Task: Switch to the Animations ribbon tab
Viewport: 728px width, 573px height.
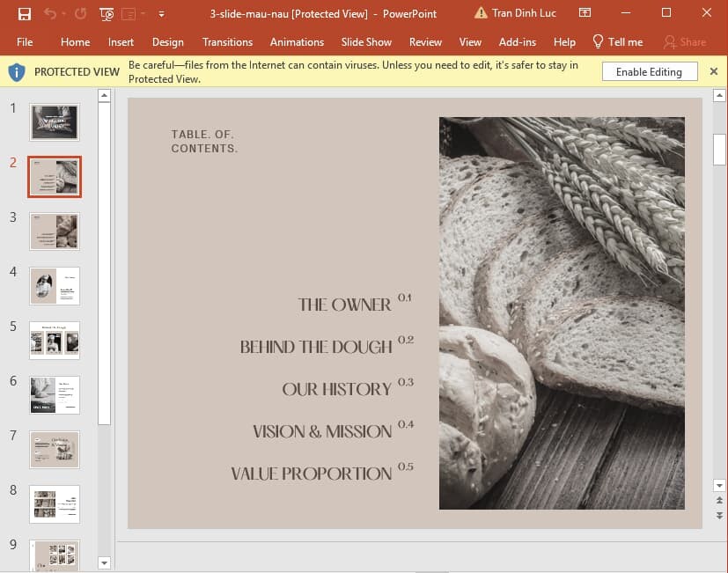Action: click(x=297, y=41)
